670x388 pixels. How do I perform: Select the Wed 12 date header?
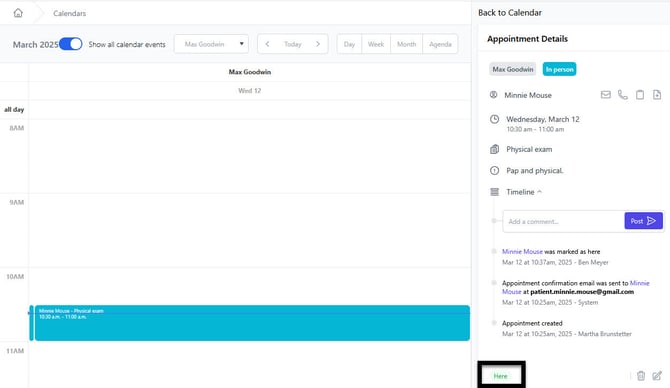tap(250, 91)
